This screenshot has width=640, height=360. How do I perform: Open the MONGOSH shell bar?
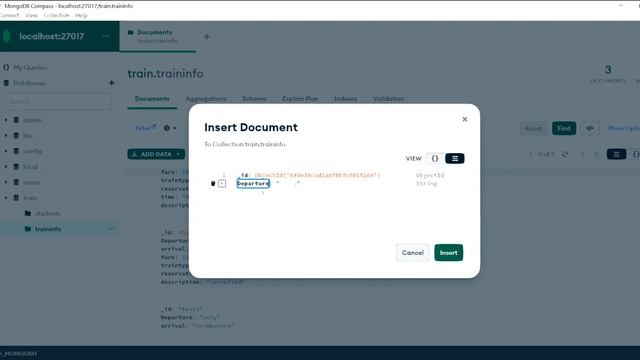point(320,353)
